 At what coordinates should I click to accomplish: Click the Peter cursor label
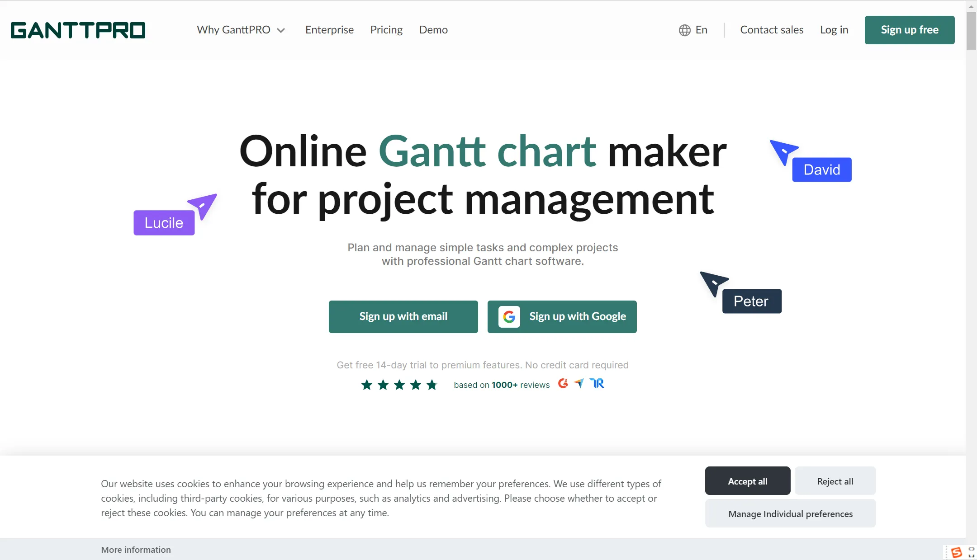(x=752, y=301)
